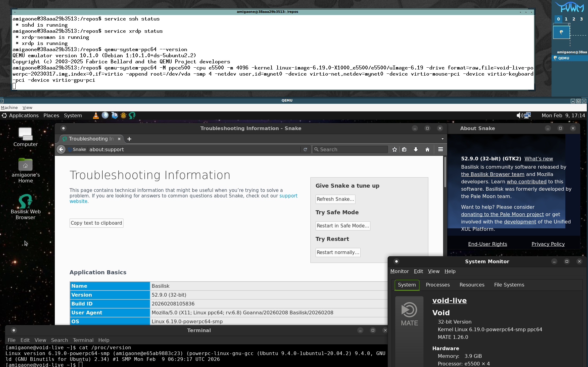Open the QEMU View menu
Viewport: 588px width, 367px height.
click(x=27, y=107)
